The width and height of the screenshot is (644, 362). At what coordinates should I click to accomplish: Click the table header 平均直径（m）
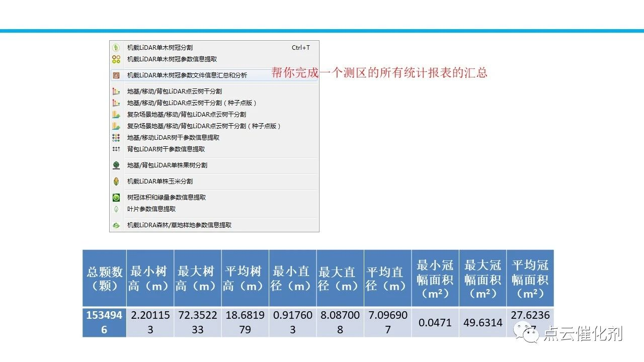(x=387, y=279)
